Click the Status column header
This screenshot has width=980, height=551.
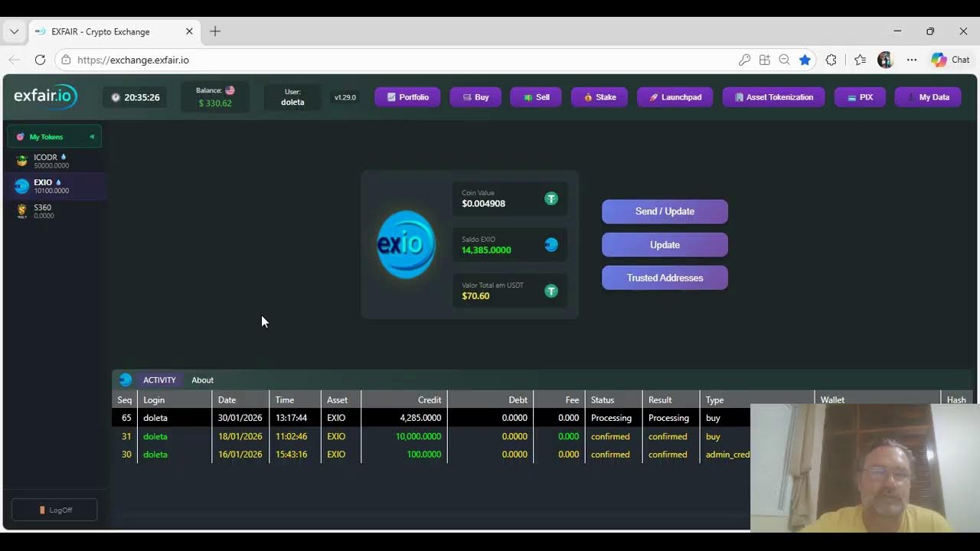tap(612, 399)
